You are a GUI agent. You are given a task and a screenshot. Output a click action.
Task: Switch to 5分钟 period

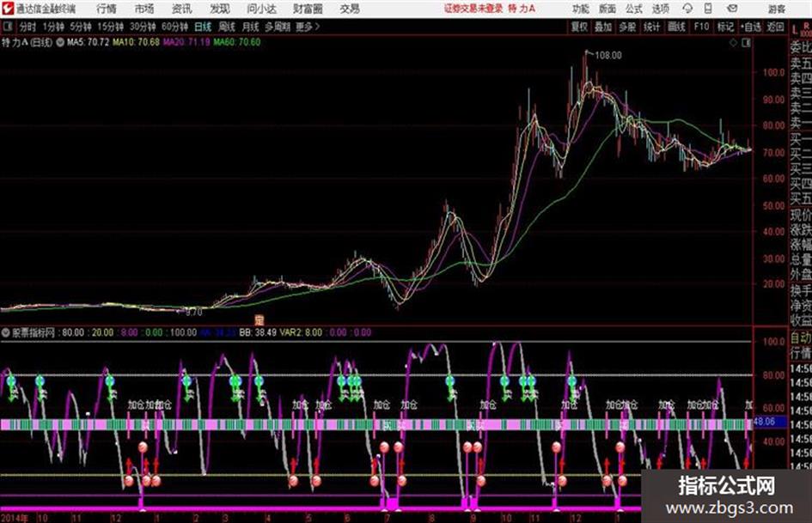pyautogui.click(x=80, y=27)
